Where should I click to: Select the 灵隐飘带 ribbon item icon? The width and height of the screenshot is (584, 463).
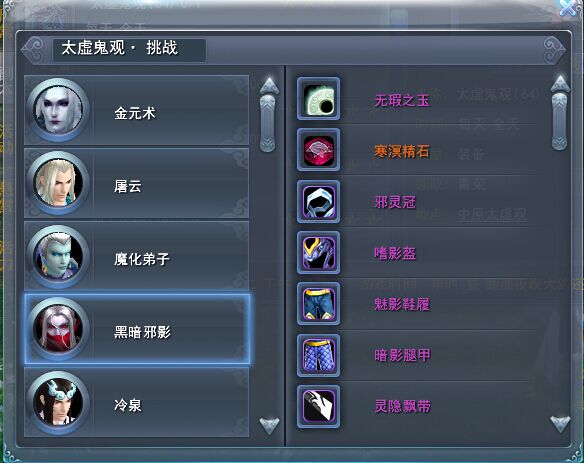[x=318, y=406]
